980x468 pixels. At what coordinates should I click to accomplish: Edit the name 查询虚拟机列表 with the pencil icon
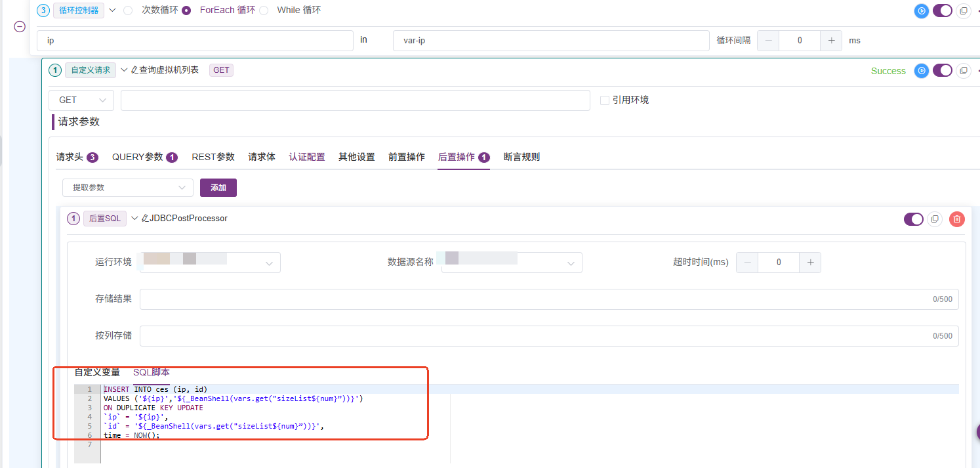point(134,70)
